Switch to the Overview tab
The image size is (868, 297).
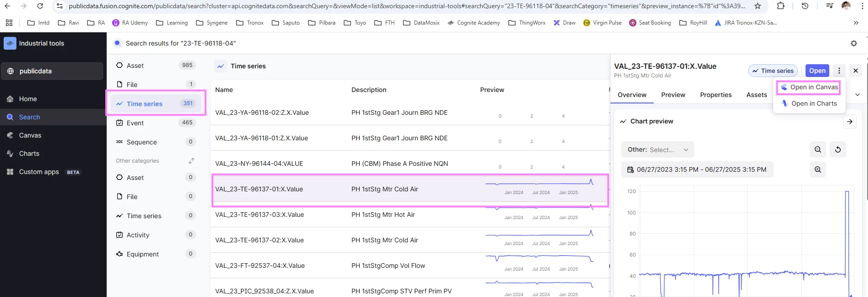click(632, 95)
